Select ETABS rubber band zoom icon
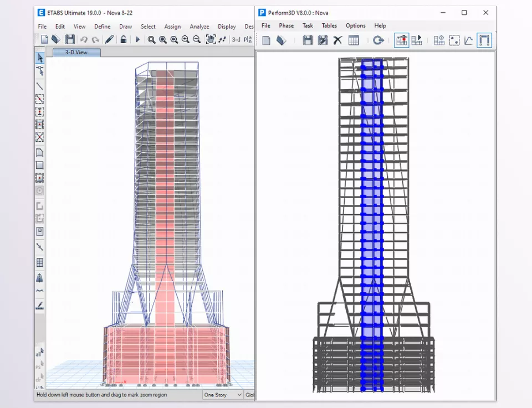The width and height of the screenshot is (532, 408). pos(151,40)
